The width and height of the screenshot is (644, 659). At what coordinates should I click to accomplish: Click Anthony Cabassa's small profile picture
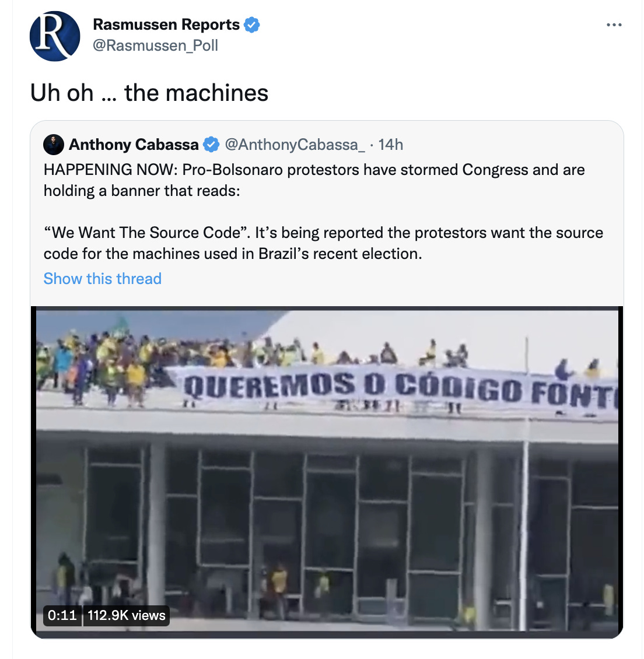point(54,145)
